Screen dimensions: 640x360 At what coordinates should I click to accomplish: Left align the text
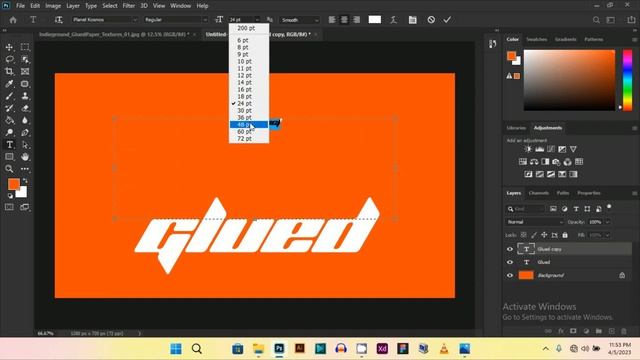pos(332,20)
